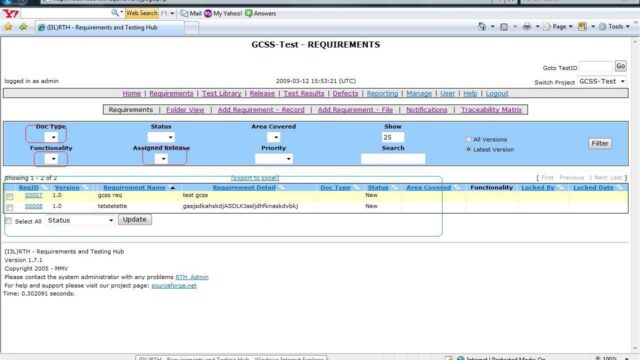Sort by ReqID column header

coord(29,188)
